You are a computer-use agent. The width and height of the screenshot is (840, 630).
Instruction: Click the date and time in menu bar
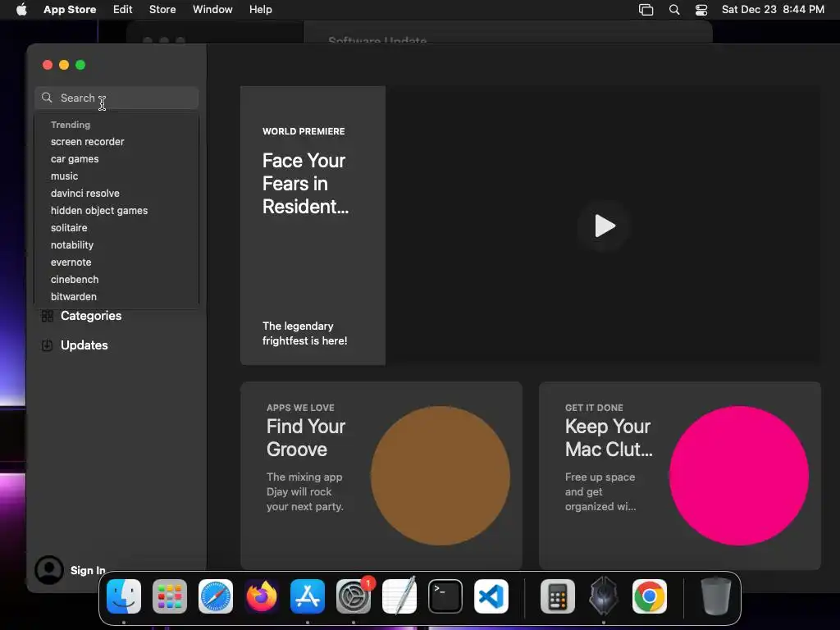(x=773, y=9)
